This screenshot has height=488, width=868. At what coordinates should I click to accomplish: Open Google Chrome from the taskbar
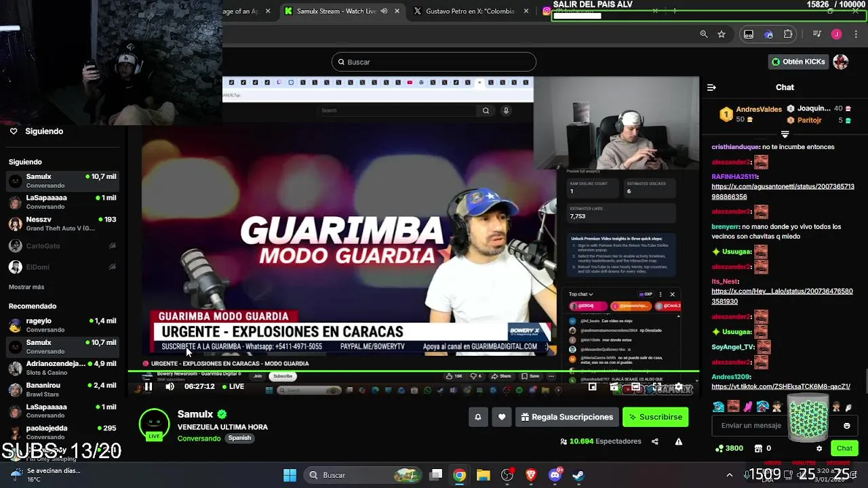(x=459, y=475)
